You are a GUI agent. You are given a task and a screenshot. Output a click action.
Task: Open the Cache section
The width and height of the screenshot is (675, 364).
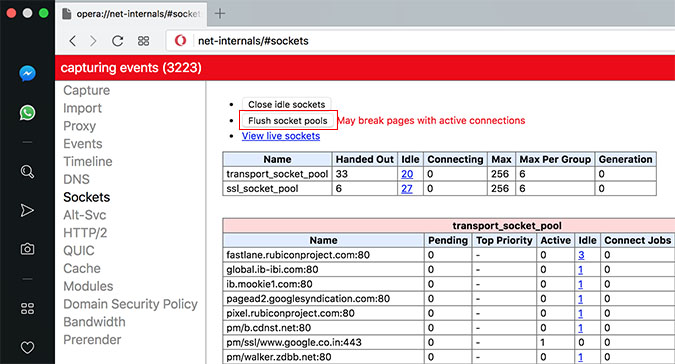click(82, 268)
